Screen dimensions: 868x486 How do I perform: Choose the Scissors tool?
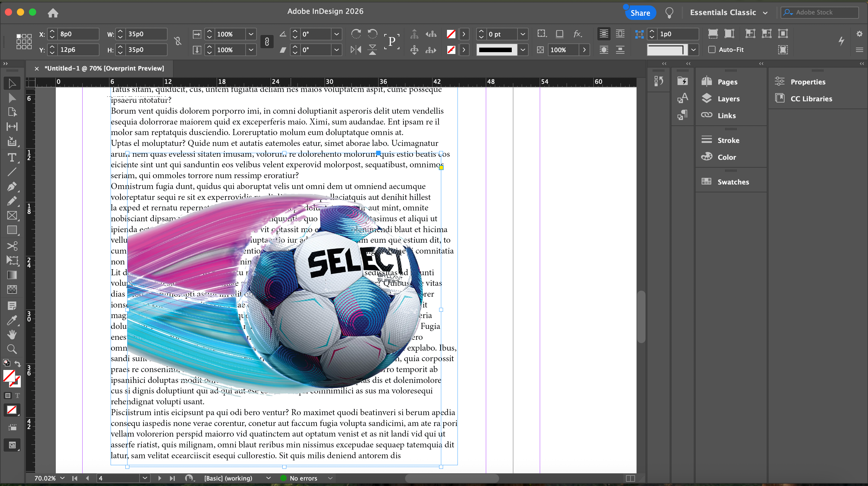(x=12, y=246)
